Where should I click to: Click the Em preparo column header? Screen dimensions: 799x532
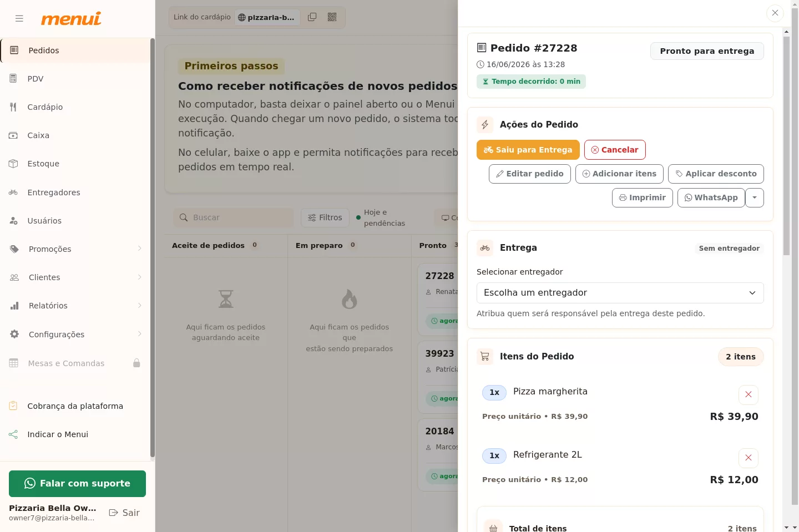pos(319,245)
